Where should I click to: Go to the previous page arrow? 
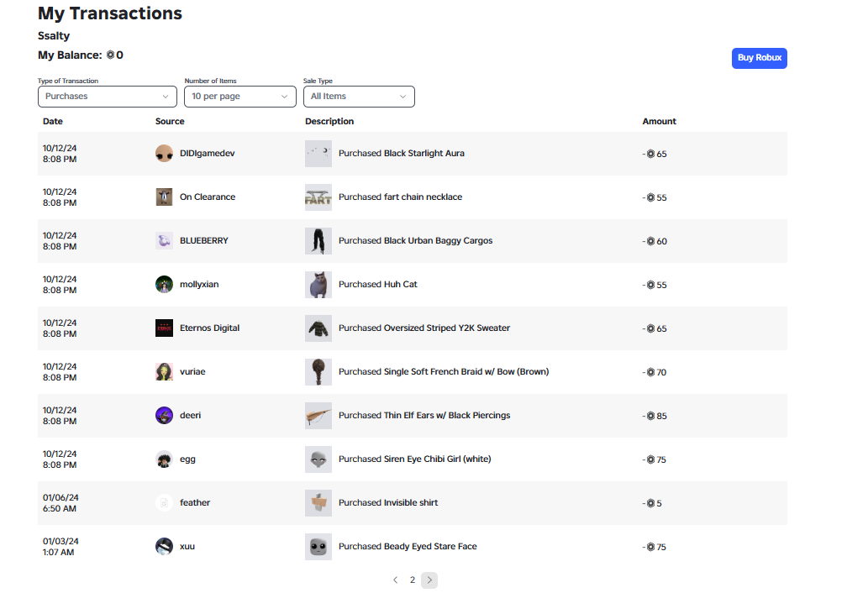395,580
